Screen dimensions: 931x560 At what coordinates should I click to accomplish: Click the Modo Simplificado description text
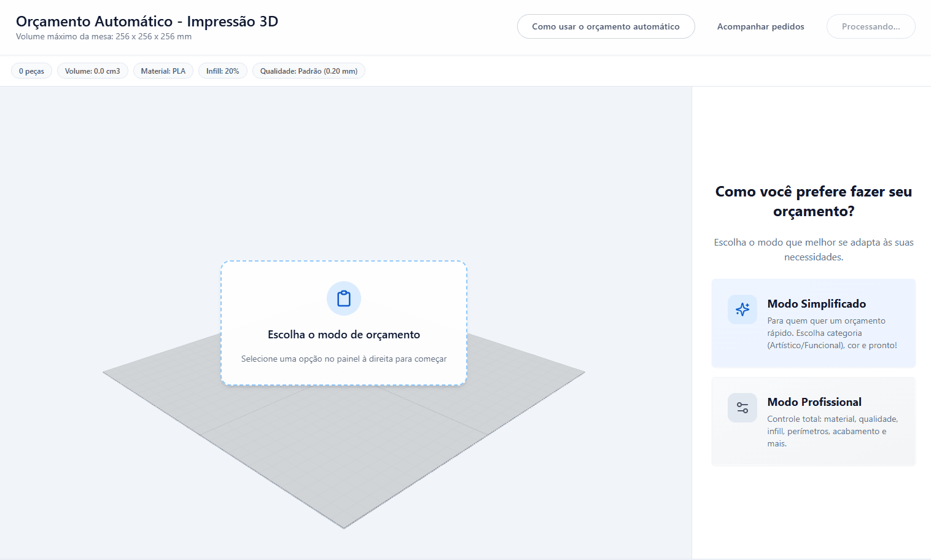coord(832,333)
